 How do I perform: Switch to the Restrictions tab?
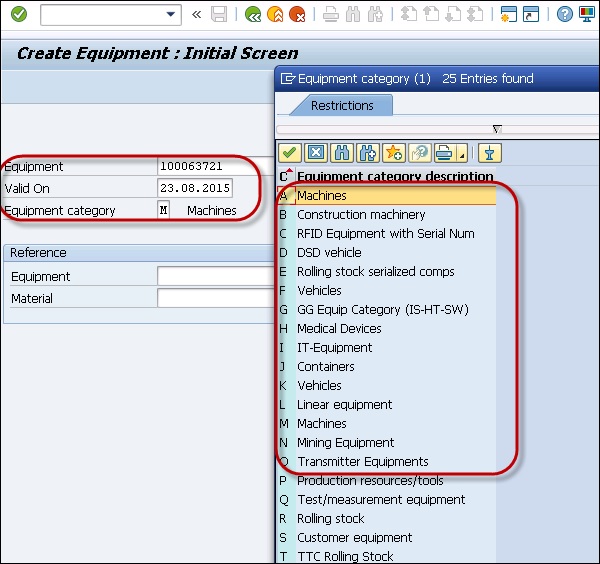tap(342, 105)
